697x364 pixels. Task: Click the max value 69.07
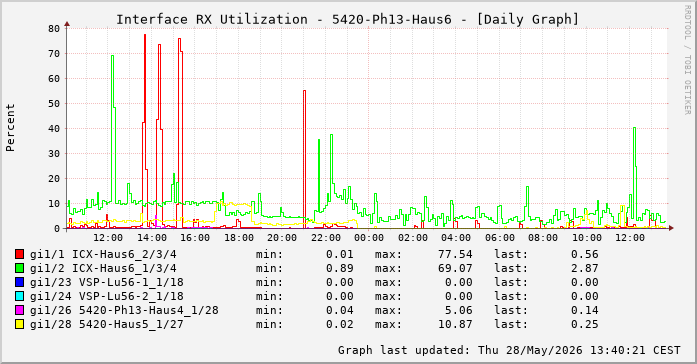[x=455, y=268]
